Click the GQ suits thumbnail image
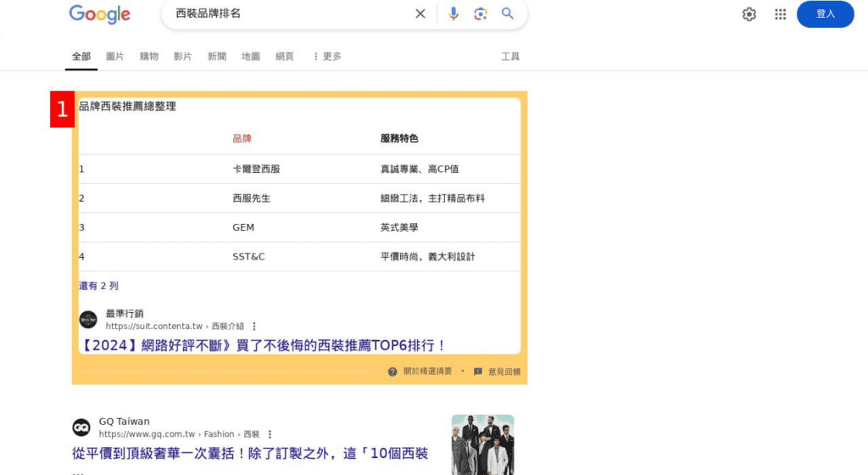This screenshot has width=868, height=475. pyautogui.click(x=482, y=444)
